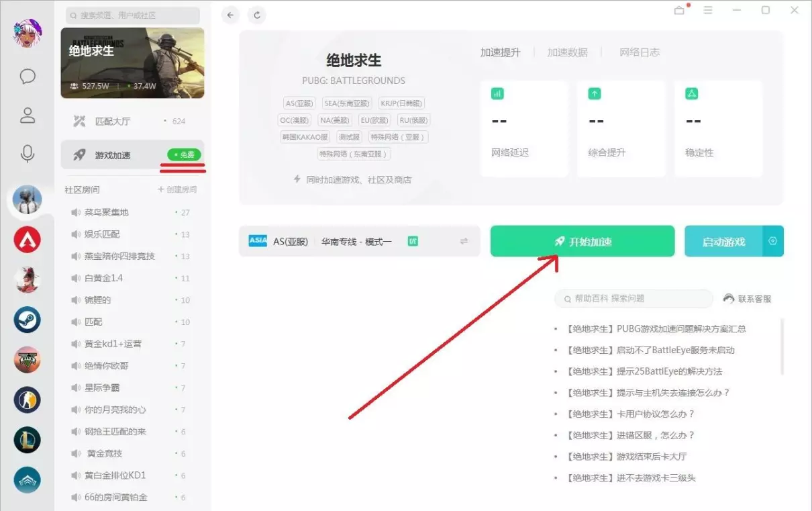
Task: Click the green stability triangle icon
Action: [692, 93]
